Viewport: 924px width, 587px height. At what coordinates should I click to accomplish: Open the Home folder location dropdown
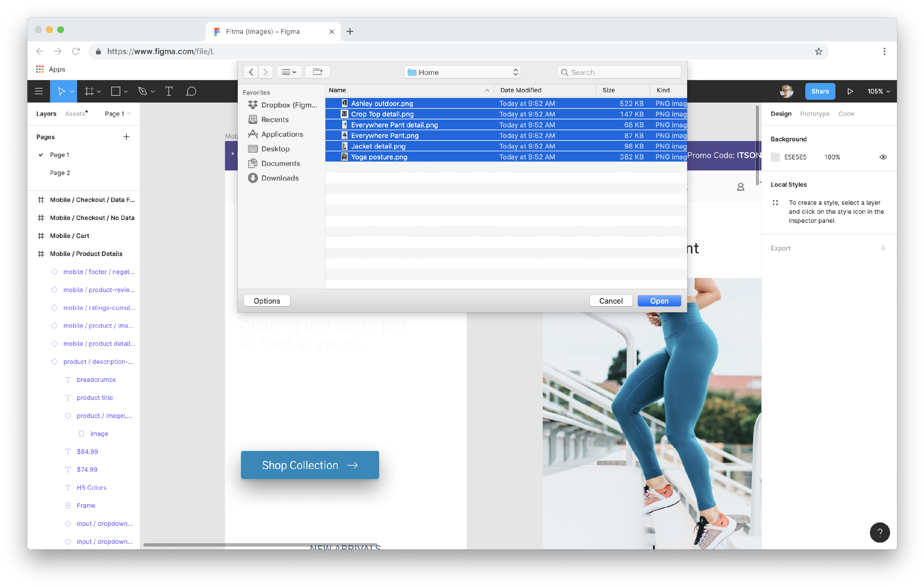462,72
